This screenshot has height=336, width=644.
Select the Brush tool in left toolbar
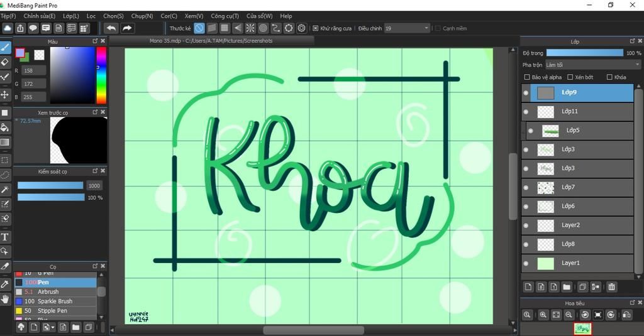click(x=5, y=48)
